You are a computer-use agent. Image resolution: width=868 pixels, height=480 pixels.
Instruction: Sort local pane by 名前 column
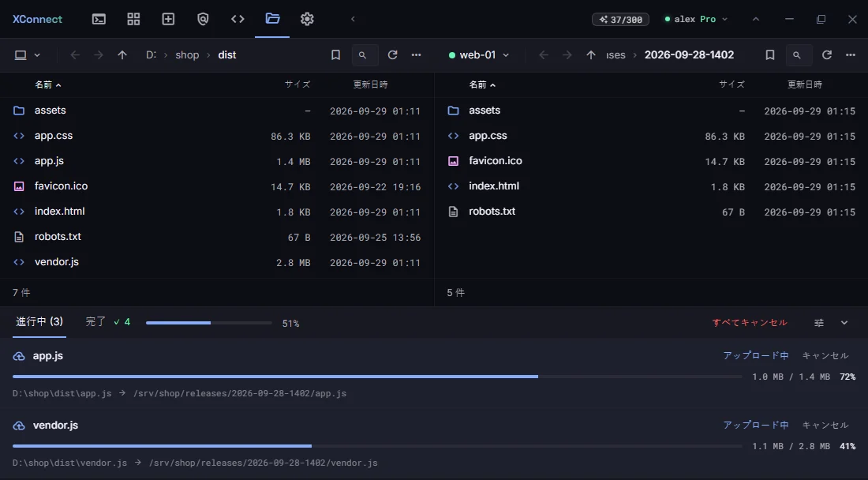pos(47,84)
